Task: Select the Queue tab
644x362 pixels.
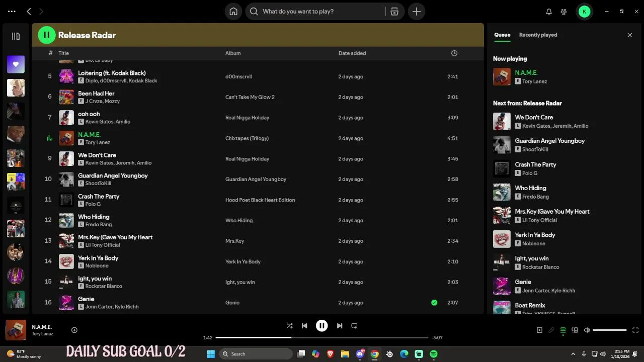Action: tap(502, 35)
